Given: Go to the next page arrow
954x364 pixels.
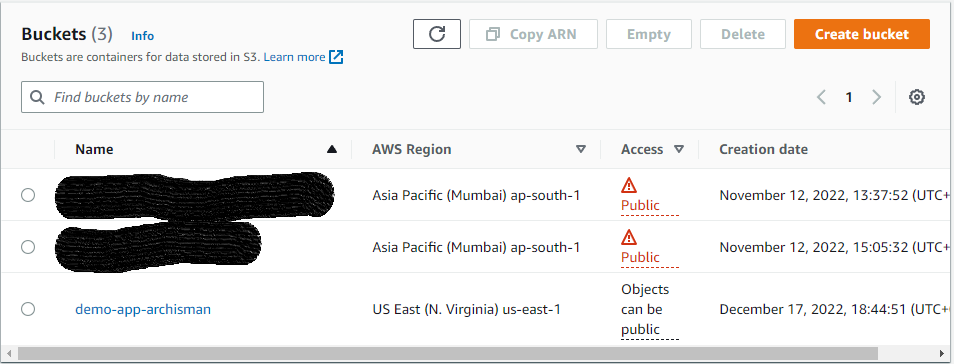Looking at the screenshot, I should 876,97.
